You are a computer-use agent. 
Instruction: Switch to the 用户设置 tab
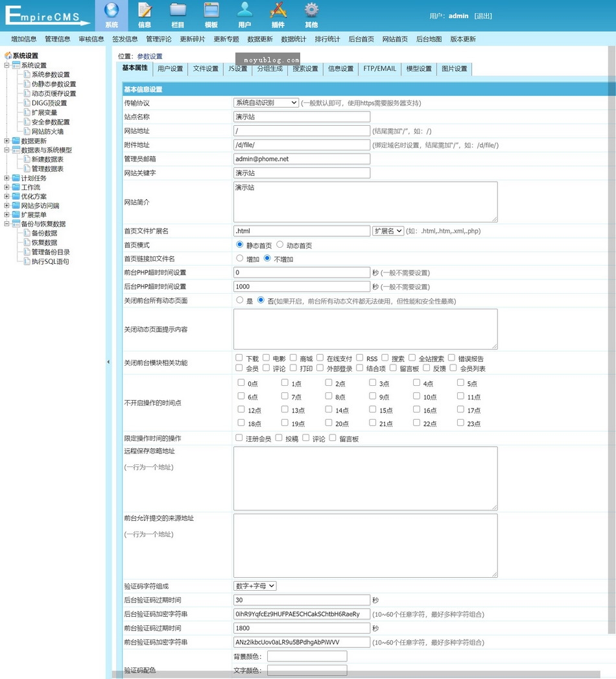[170, 69]
